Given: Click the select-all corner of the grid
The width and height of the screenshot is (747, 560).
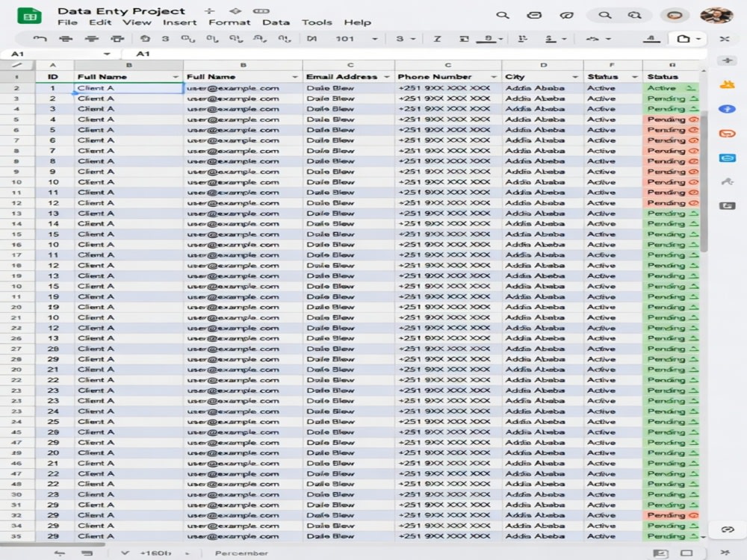Looking at the screenshot, I should tap(18, 65).
